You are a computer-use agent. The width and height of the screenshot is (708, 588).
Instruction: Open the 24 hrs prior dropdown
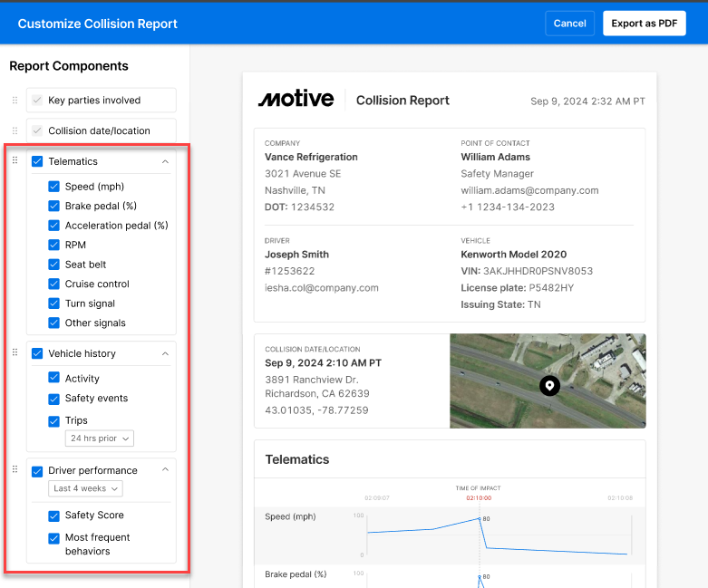(x=100, y=439)
